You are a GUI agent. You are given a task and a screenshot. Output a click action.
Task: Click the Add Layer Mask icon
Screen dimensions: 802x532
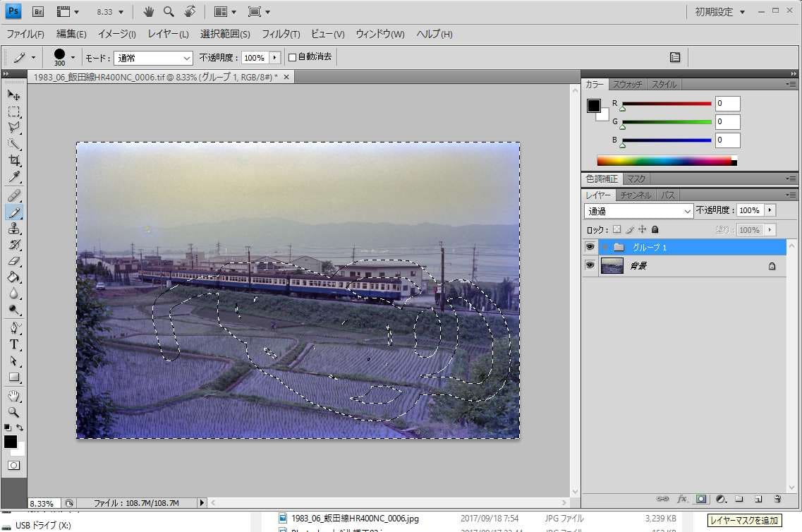pyautogui.click(x=701, y=499)
